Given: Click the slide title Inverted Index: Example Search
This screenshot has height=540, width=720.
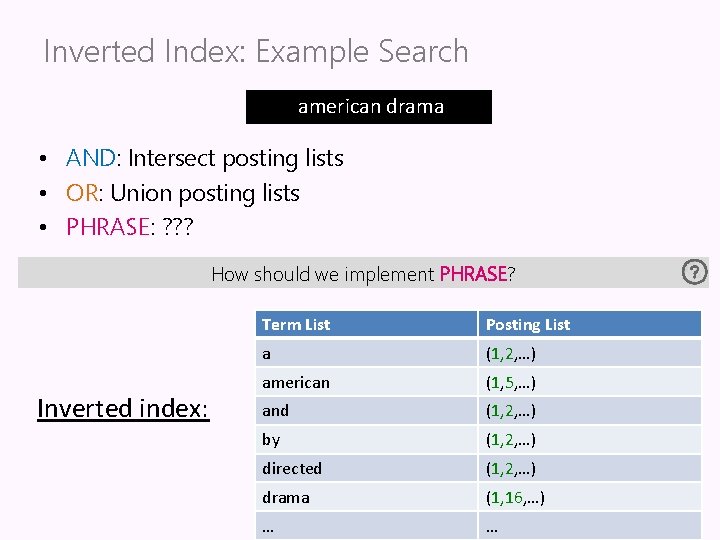Looking at the screenshot, I should click(256, 51).
